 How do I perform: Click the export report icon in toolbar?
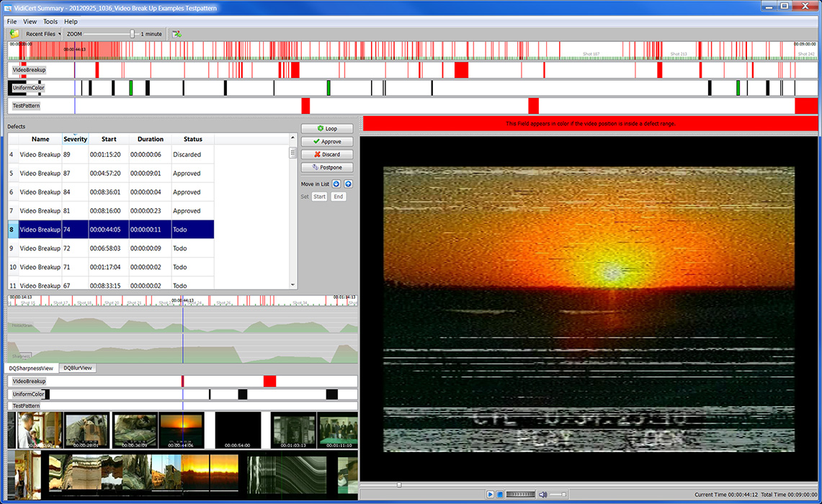[x=177, y=34]
